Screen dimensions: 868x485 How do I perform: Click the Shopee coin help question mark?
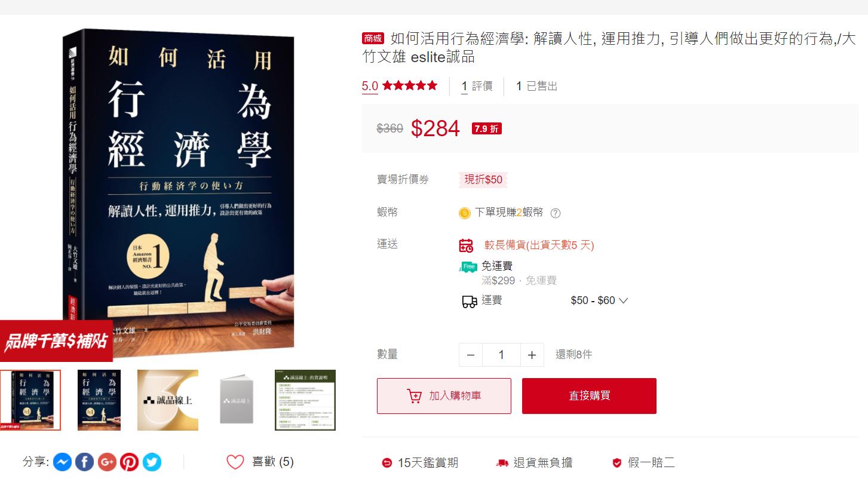(x=556, y=213)
